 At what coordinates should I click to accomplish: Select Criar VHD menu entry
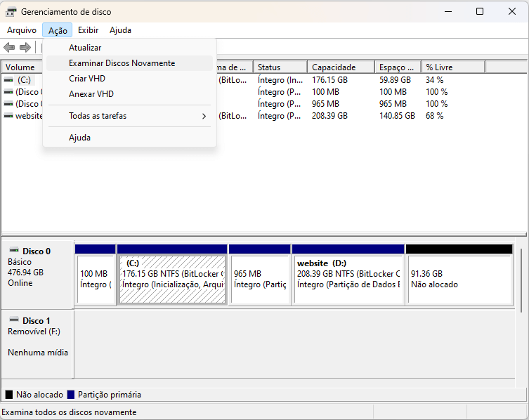click(87, 79)
